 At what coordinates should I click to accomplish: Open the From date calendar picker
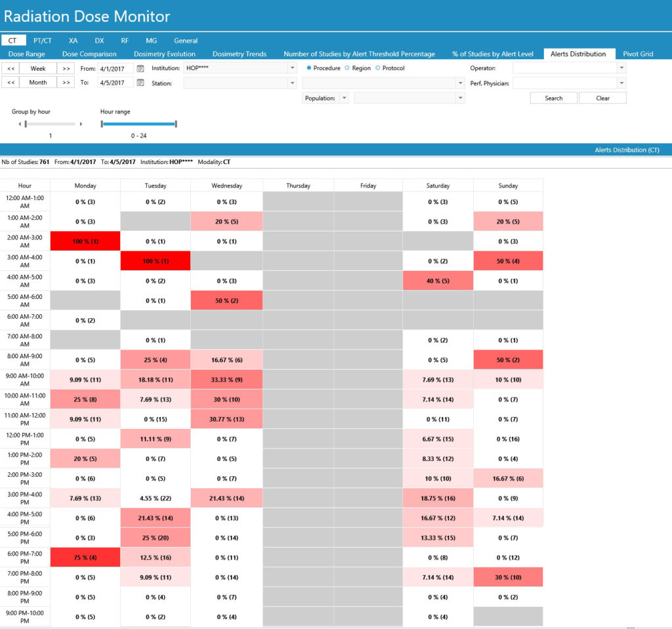140,68
